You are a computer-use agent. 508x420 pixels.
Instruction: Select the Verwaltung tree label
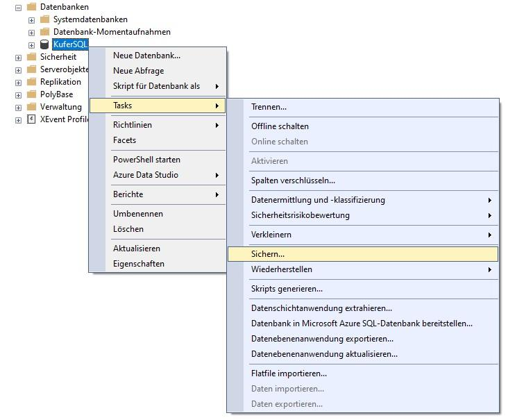click(61, 107)
